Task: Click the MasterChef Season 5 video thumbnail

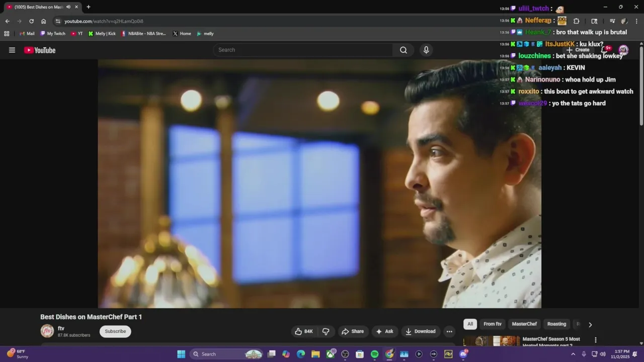Action: coord(492,341)
